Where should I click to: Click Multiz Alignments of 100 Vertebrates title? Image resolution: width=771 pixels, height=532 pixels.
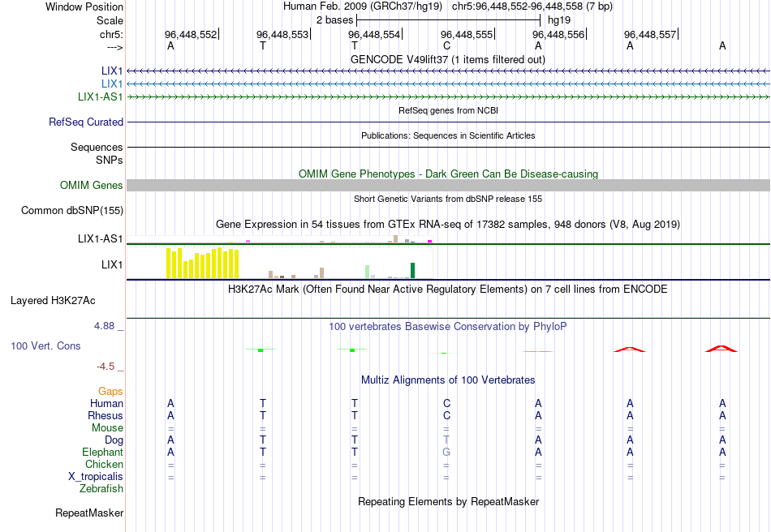(448, 380)
